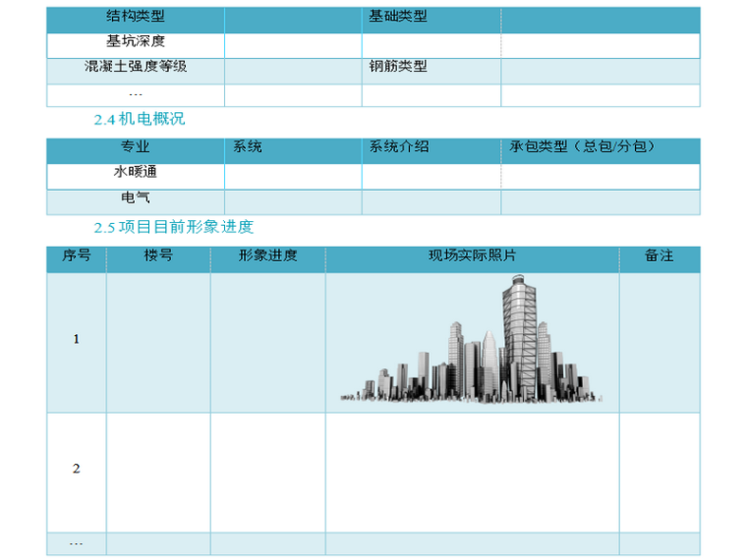Click the 楼号 column header
The width and height of the screenshot is (747, 560).
pyautogui.click(x=158, y=256)
